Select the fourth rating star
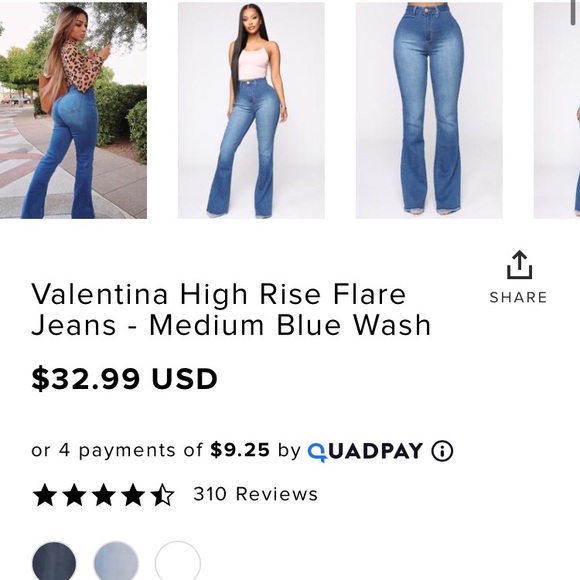 click(x=133, y=495)
